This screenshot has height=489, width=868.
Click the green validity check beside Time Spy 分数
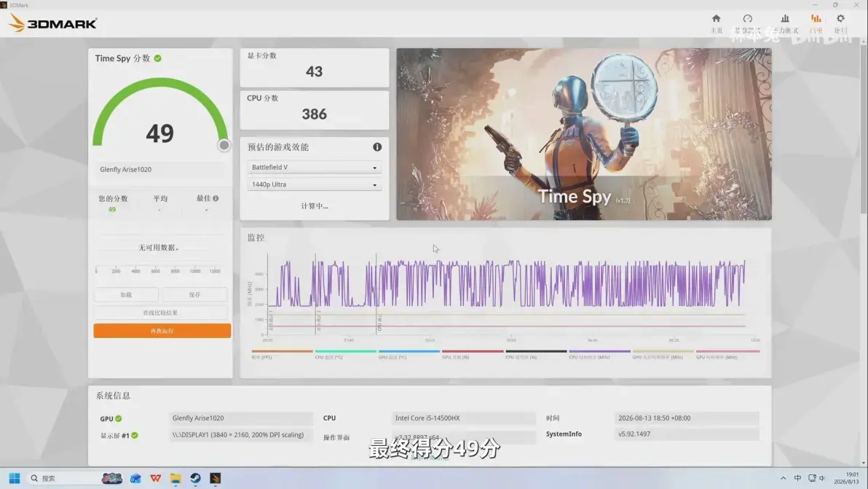pos(158,58)
